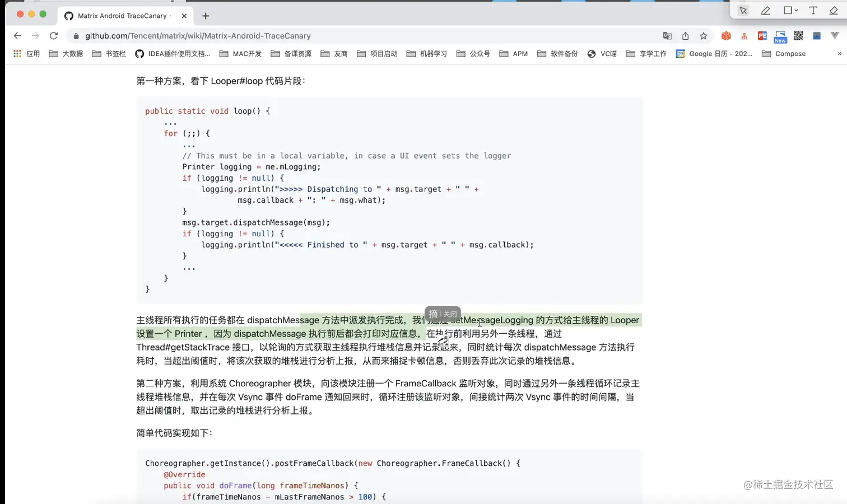The image size is (847, 504).
Task: Open the 享学工作 bookmark folder
Action: pyautogui.click(x=646, y=54)
